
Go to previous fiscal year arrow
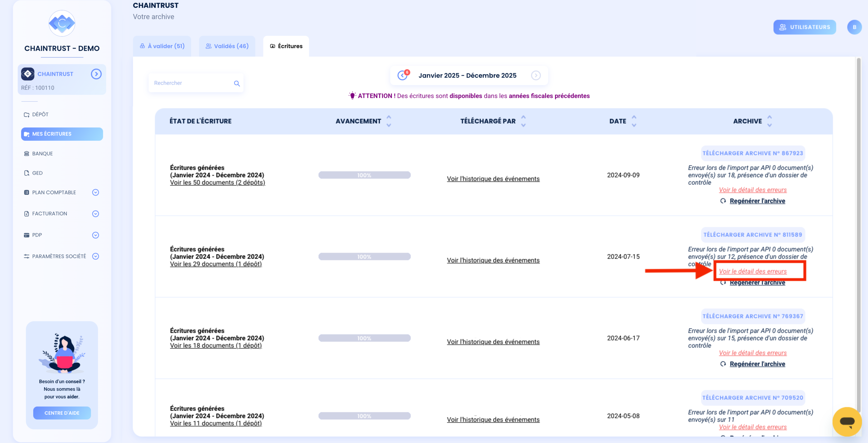(402, 75)
